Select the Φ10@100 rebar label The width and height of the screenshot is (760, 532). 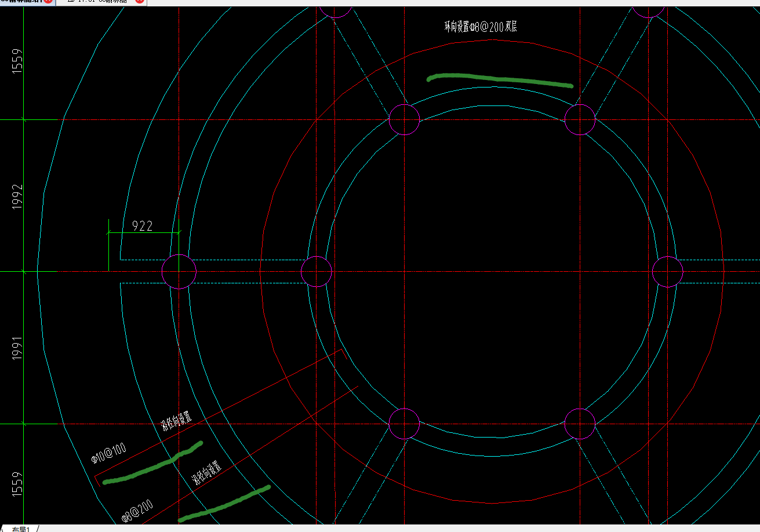[109, 454]
